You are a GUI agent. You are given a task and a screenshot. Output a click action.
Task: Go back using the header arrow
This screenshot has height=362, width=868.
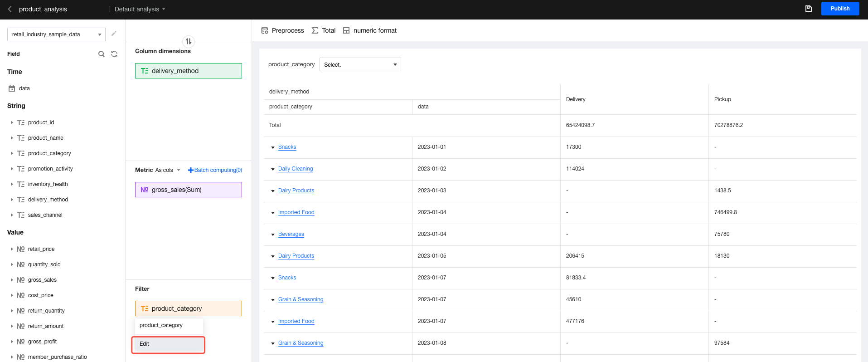tap(10, 9)
